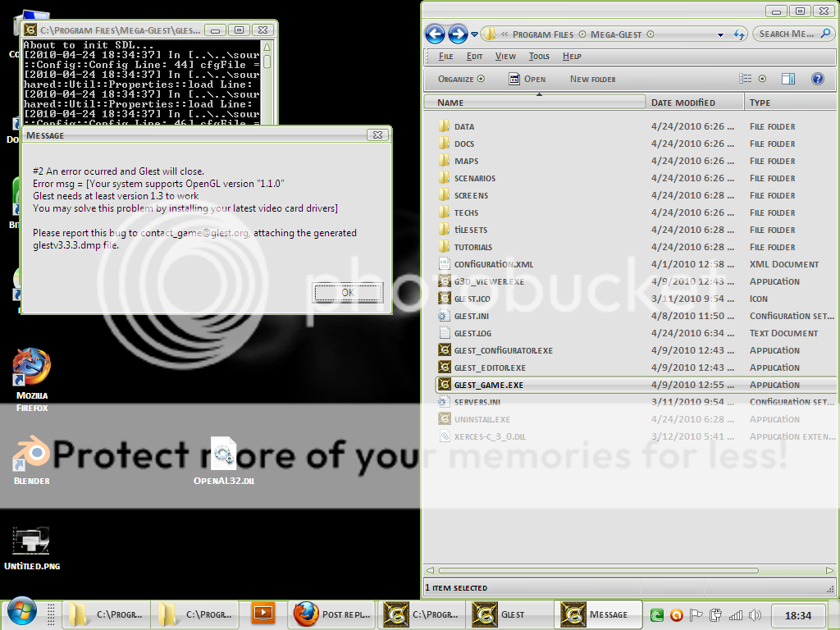Image resolution: width=840 pixels, height=630 pixels.
Task: Select g3d_viewer.exe file
Action: [x=637, y=281]
